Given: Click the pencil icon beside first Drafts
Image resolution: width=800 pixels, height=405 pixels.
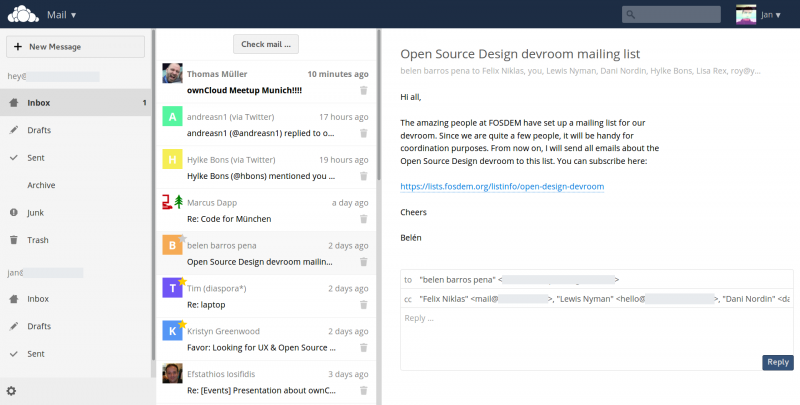Looking at the screenshot, I should pyautogui.click(x=14, y=130).
